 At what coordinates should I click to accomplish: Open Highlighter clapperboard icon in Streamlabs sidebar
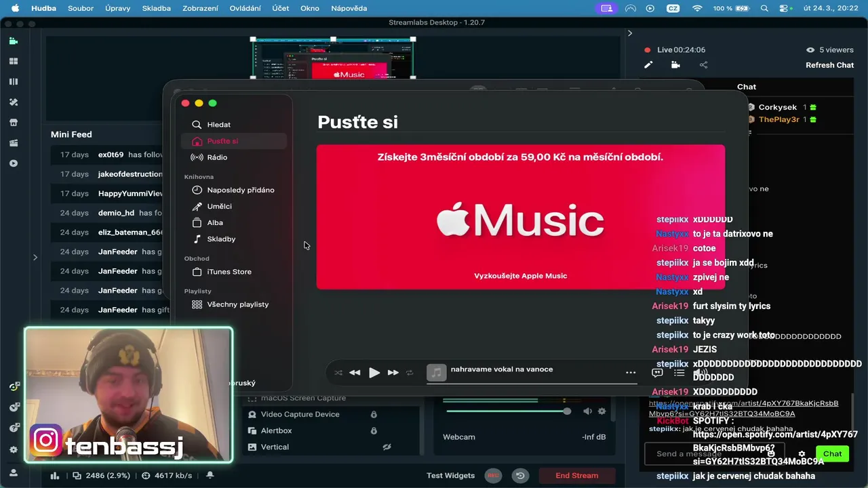(13, 143)
